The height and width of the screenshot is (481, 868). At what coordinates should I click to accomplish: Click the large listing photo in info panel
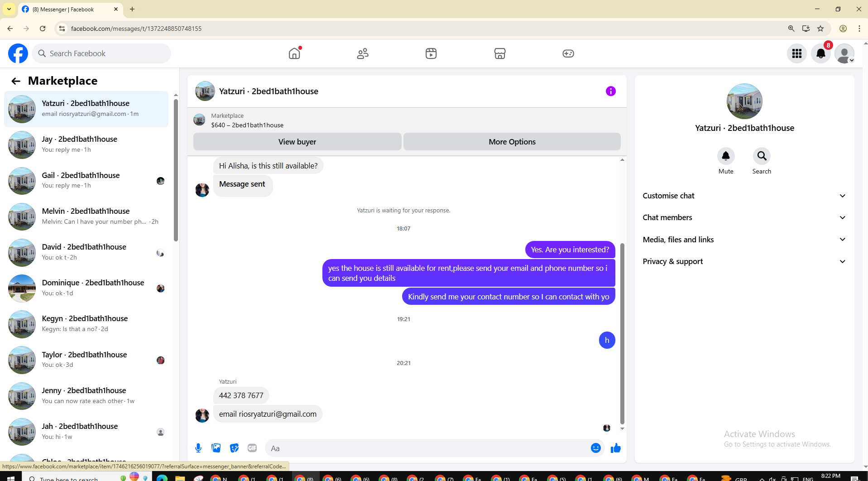coord(744,101)
